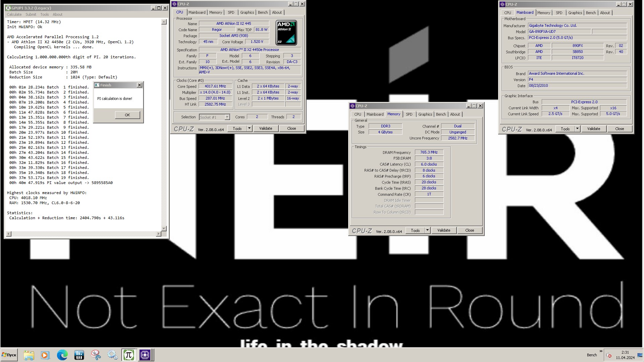The height and width of the screenshot is (362, 644).
Task: Expand Tools dropdown arrow in Mainboard window
Action: tap(577, 129)
